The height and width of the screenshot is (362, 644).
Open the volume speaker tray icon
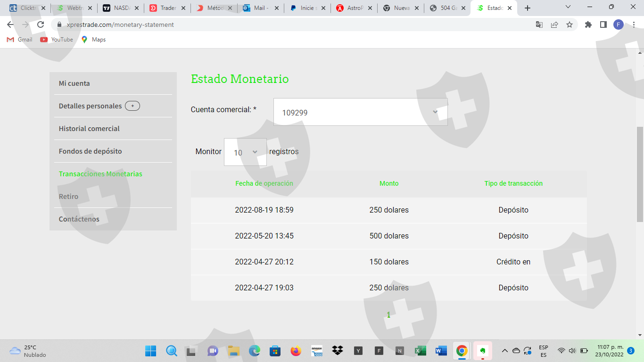[x=572, y=351]
